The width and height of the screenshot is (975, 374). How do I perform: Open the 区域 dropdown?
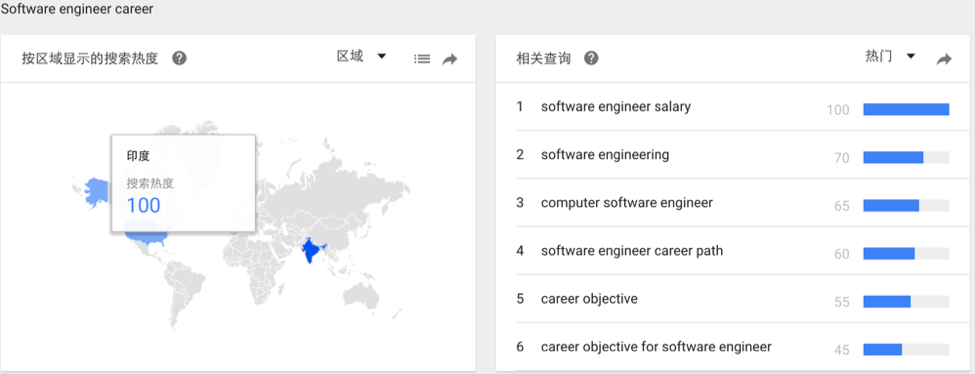point(362,57)
